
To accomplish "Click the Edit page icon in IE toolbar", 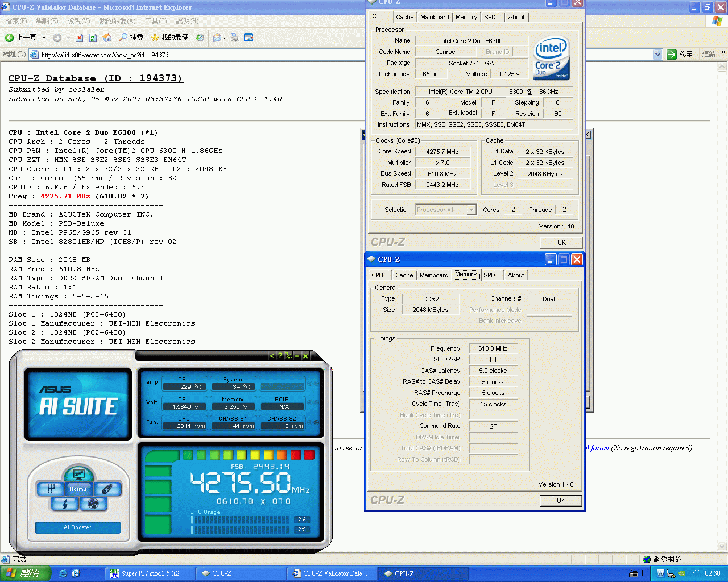I will [x=249, y=38].
